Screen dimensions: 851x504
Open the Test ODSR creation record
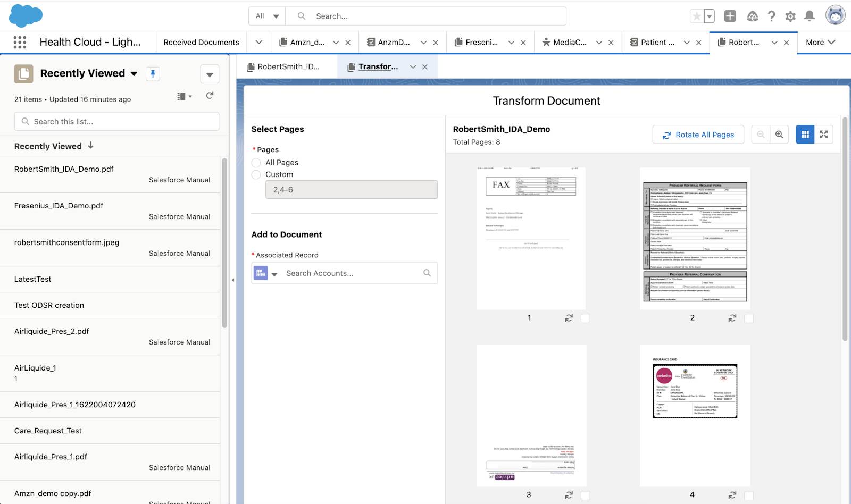(x=49, y=305)
